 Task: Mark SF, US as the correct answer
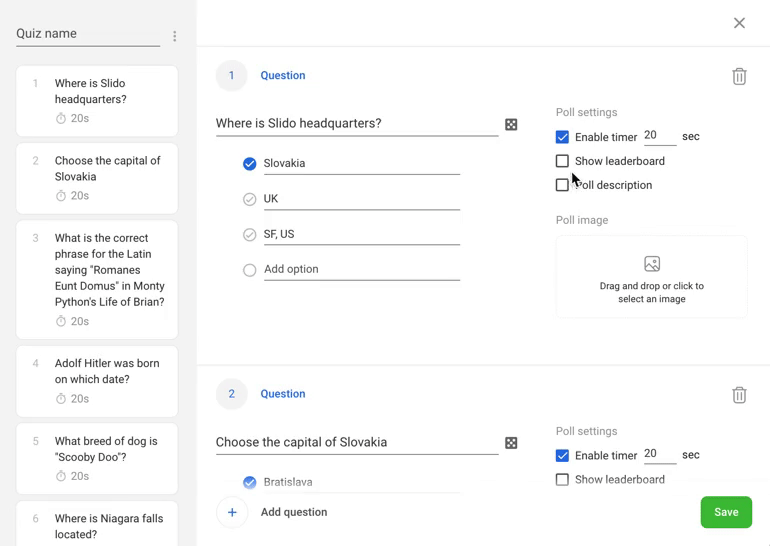pos(249,235)
